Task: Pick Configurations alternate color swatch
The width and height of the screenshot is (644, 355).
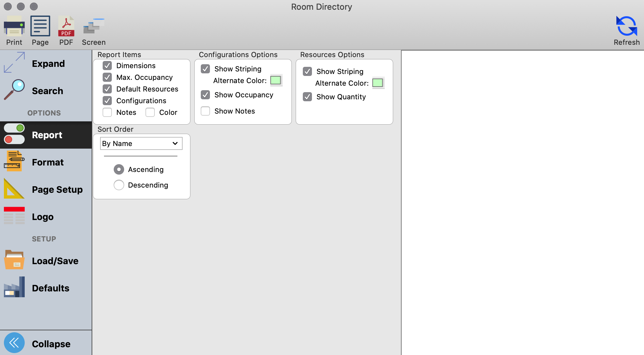Action: click(276, 80)
